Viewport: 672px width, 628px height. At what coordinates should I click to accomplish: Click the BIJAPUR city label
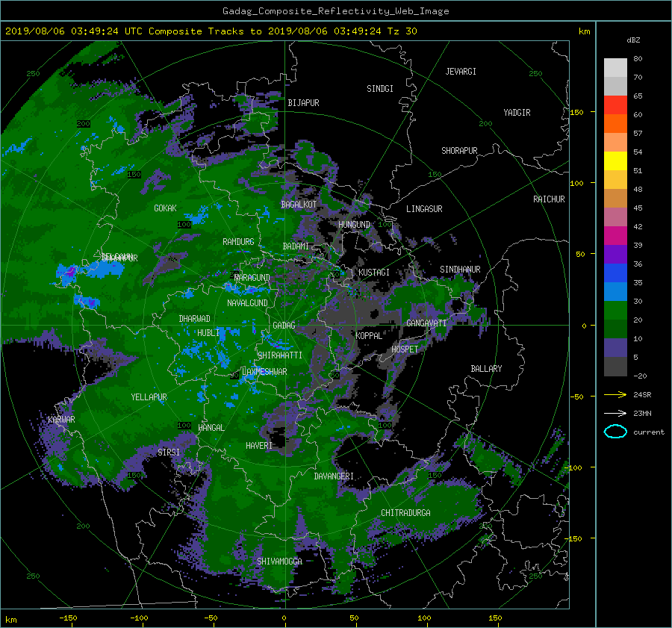click(303, 103)
